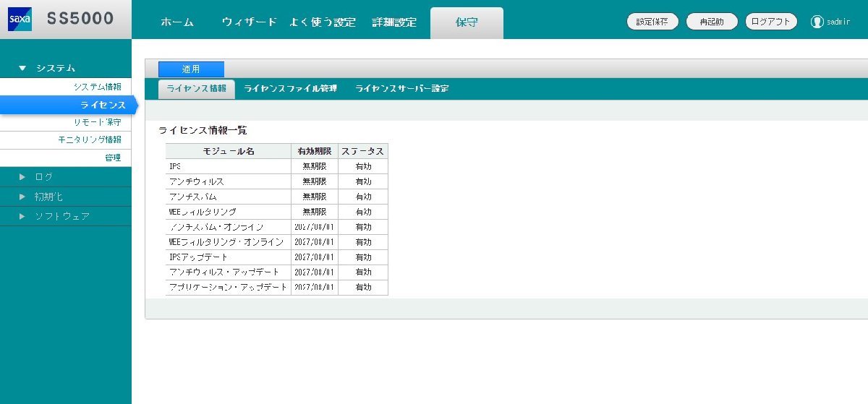This screenshot has width=868, height=404.
Task: Switch to ライセンスファイル管理 tab
Action: tap(291, 89)
